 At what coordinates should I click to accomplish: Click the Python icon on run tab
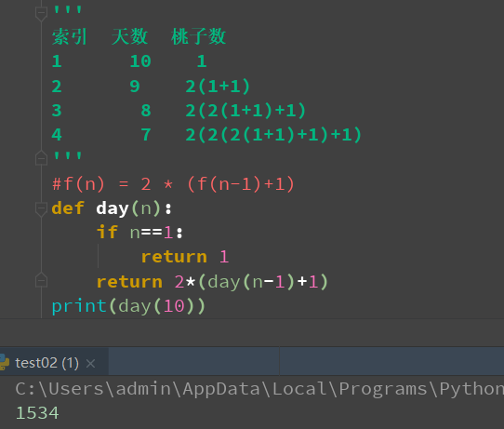[x=4, y=362]
